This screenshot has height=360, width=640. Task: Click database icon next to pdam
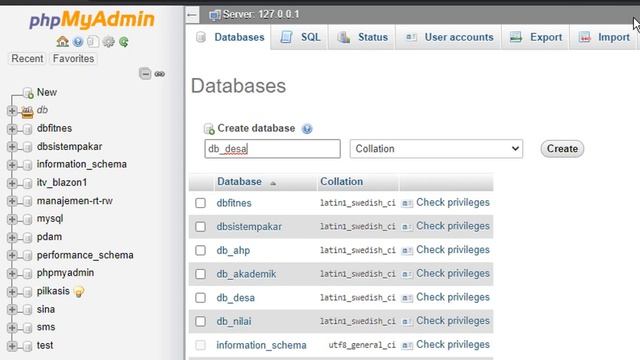(x=27, y=237)
